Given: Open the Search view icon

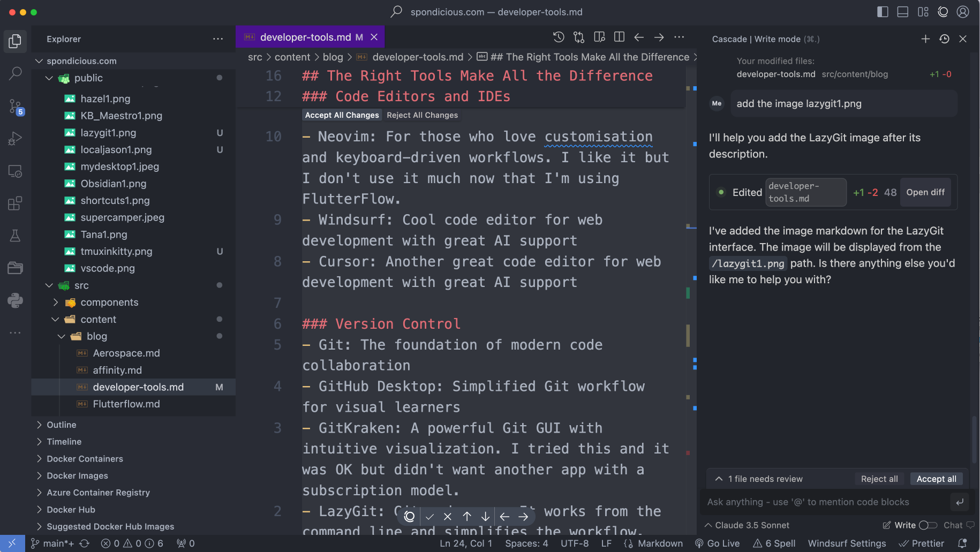Looking at the screenshot, I should click(15, 73).
